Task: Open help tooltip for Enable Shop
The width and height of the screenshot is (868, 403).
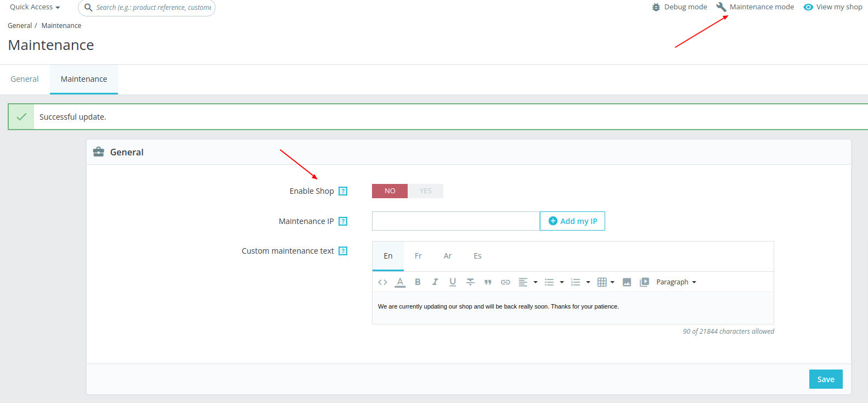Action: (x=343, y=191)
